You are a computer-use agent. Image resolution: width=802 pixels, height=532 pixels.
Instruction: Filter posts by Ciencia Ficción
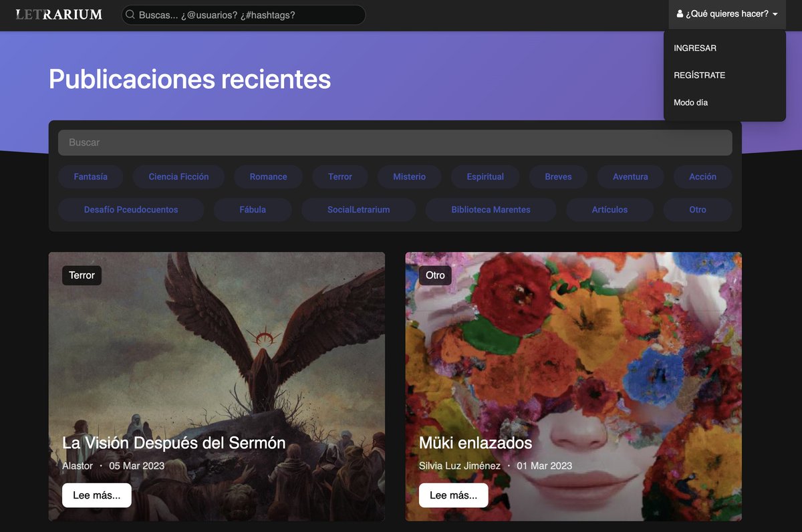(x=178, y=176)
